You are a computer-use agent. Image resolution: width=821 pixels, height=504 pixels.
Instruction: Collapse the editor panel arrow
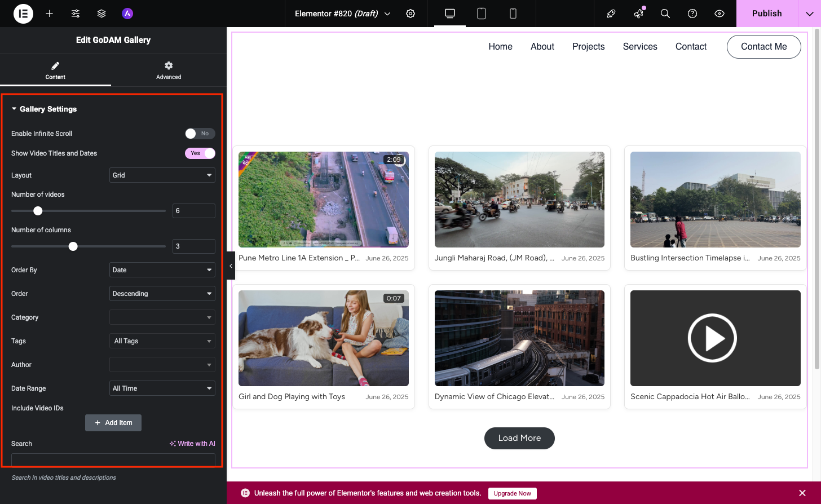231,266
